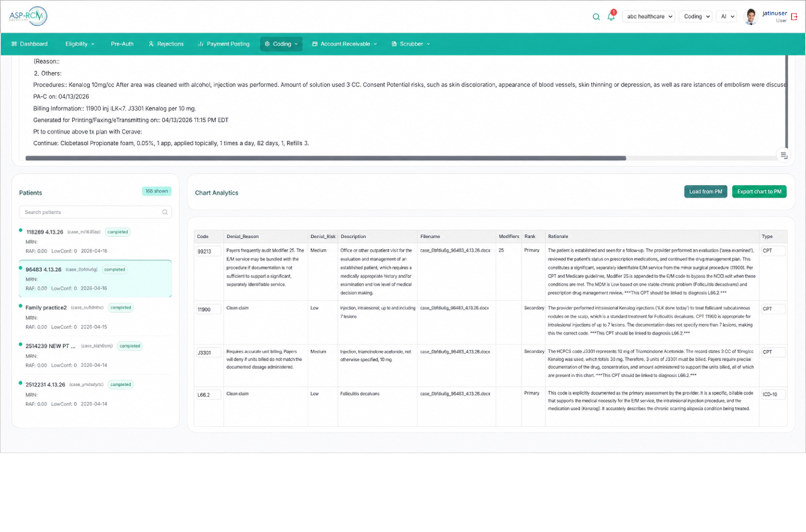Expand the Eligibility dropdown chevron
This screenshot has width=806, height=532.
coord(93,44)
